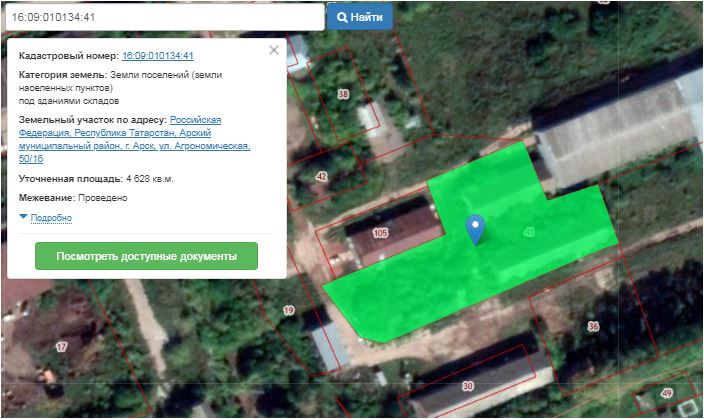Select parcel labeled 42 on map
Image resolution: width=704 pixels, height=419 pixels.
[321, 176]
